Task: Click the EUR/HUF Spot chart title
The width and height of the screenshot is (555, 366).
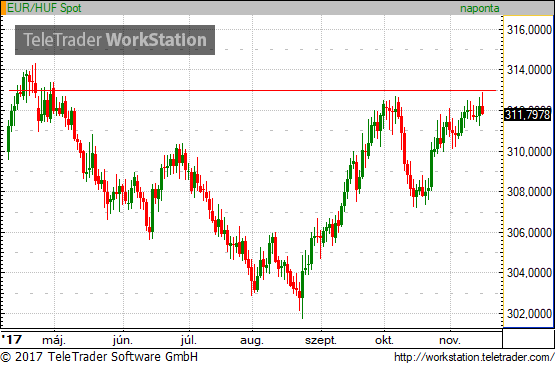Action: [44, 8]
